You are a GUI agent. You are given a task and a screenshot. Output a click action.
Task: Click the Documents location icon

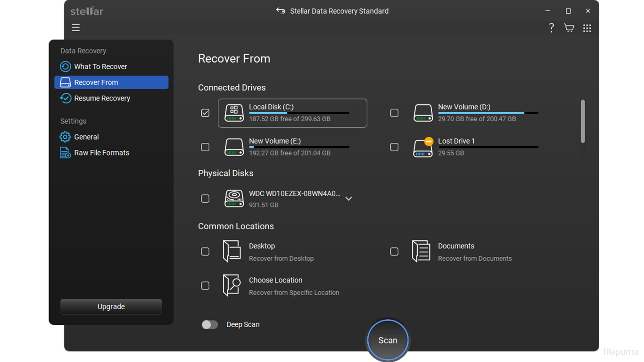point(421,251)
